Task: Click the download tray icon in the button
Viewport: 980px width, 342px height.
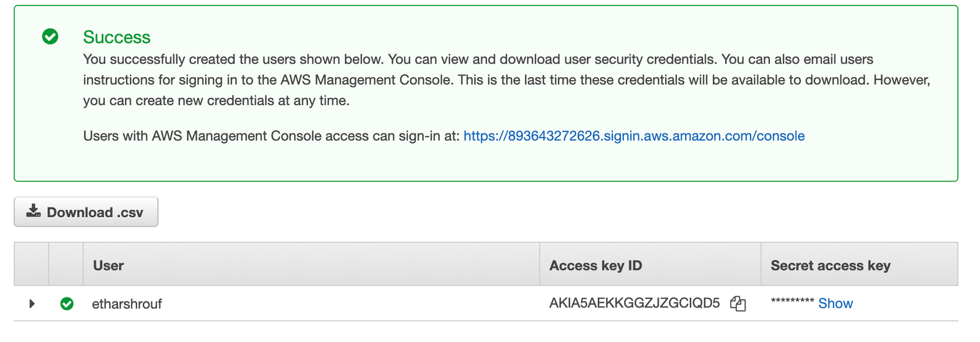Action: pyautogui.click(x=33, y=212)
